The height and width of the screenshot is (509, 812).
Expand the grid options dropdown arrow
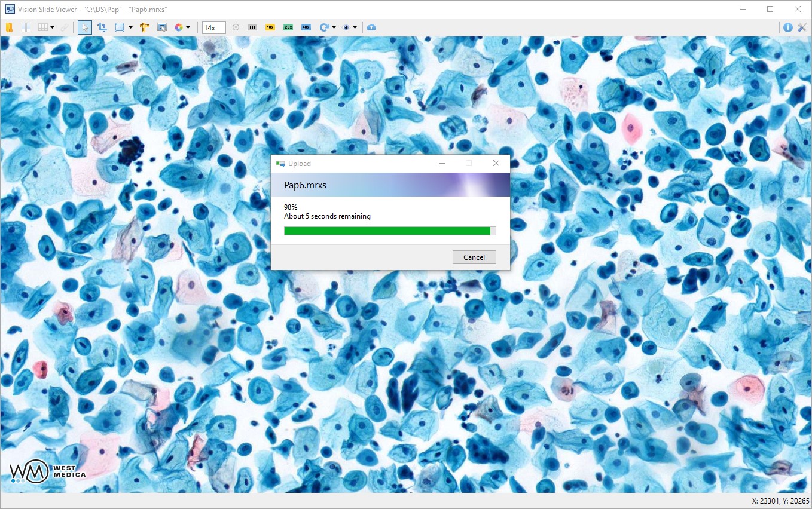point(53,27)
